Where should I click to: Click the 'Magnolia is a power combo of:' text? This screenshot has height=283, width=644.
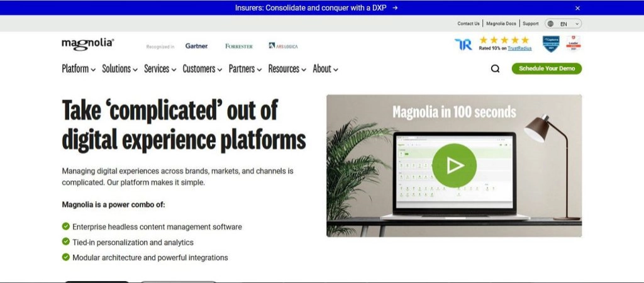[x=113, y=204]
